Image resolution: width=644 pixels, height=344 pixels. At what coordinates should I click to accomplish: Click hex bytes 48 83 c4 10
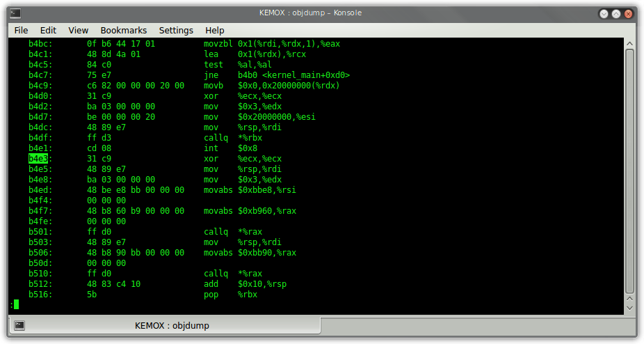113,284
